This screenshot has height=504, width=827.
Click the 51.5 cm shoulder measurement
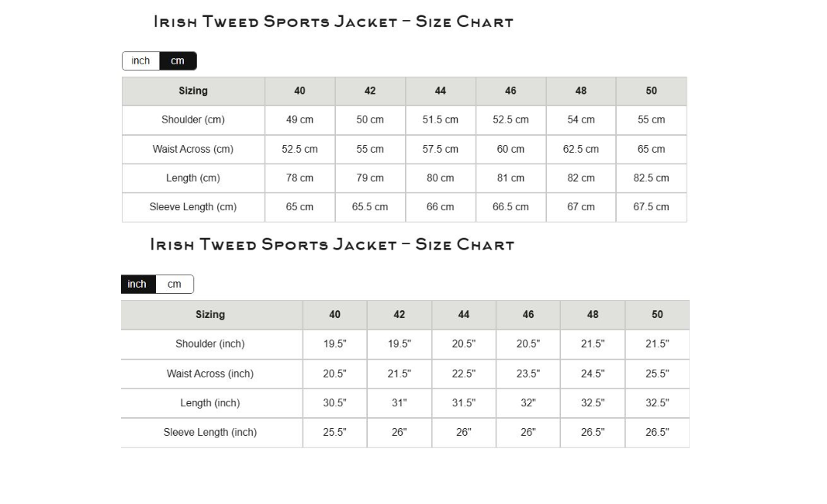pyautogui.click(x=440, y=120)
